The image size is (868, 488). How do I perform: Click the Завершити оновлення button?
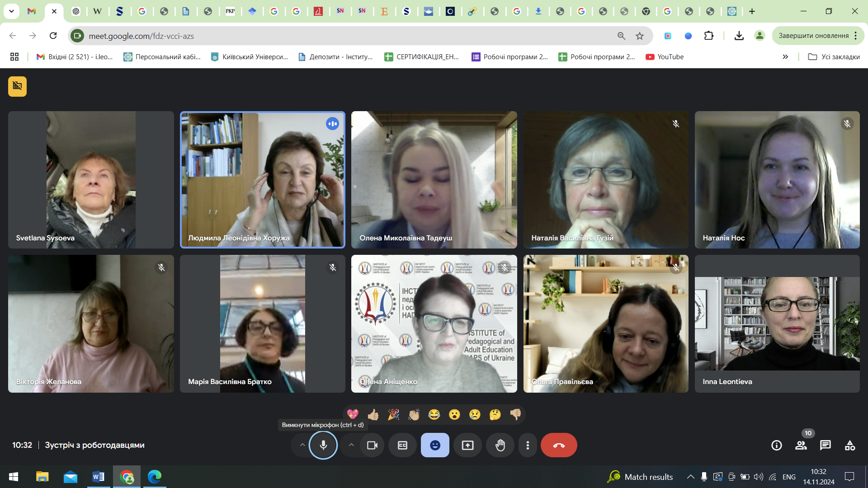coord(813,36)
